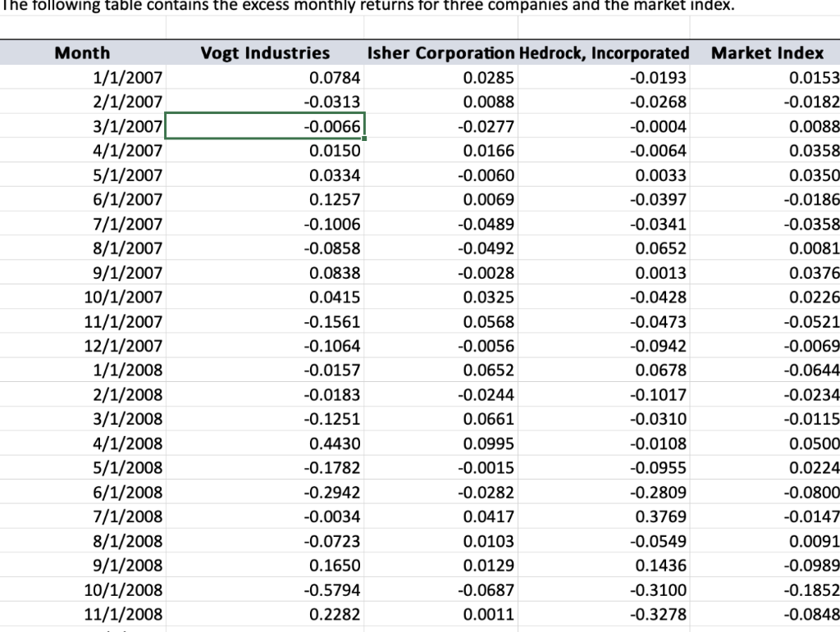Select the Isher Corporation header cell
The image size is (840, 632).
(440, 52)
